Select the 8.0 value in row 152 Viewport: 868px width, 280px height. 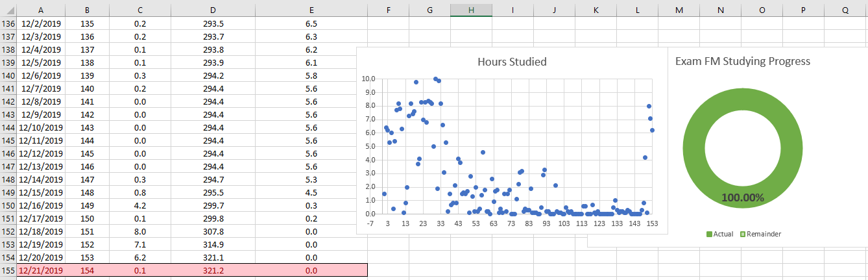pos(139,231)
